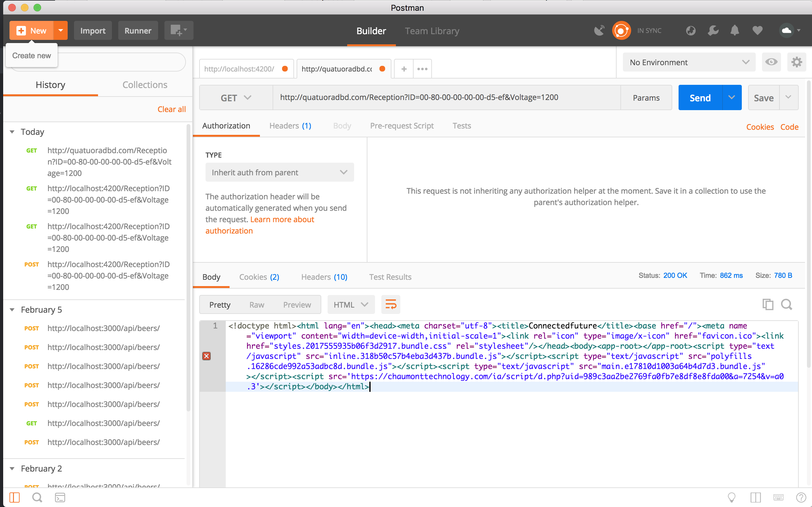Screen dimensions: 812x507
Task: Click the history list scrollbar
Action: coord(188,268)
